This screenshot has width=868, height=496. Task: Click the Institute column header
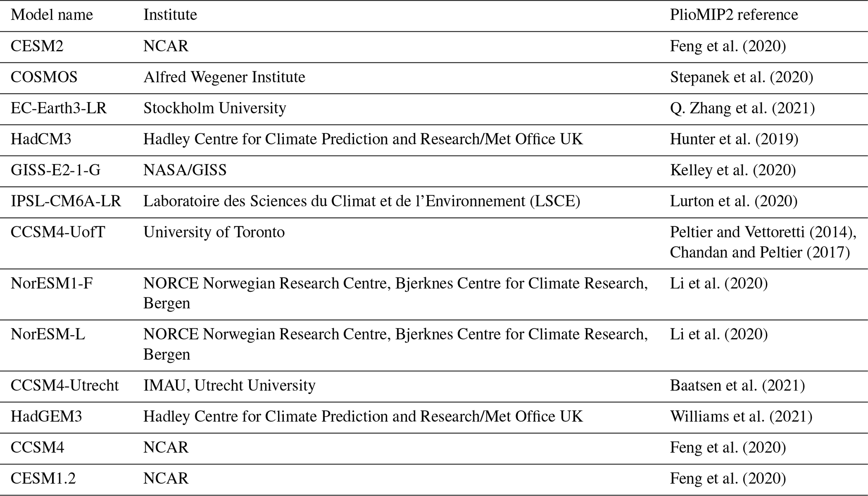tap(170, 15)
